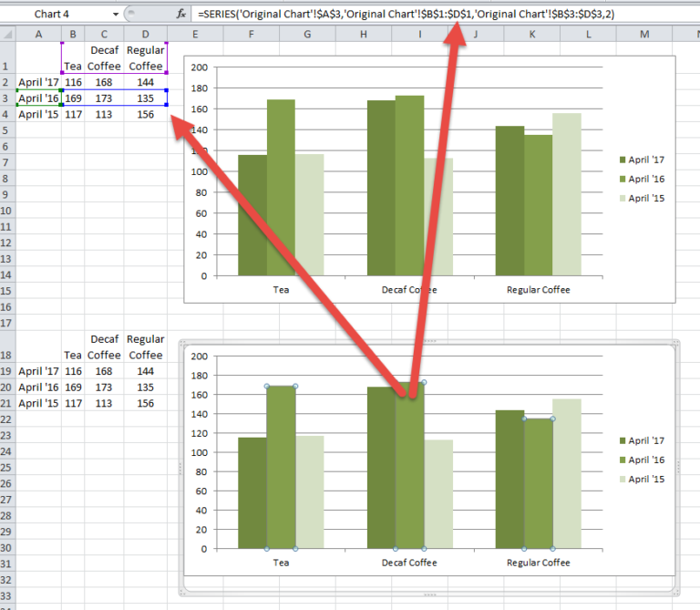
Task: Select April '15 Regular Coffee bar in top chart
Action: pyautogui.click(x=567, y=194)
